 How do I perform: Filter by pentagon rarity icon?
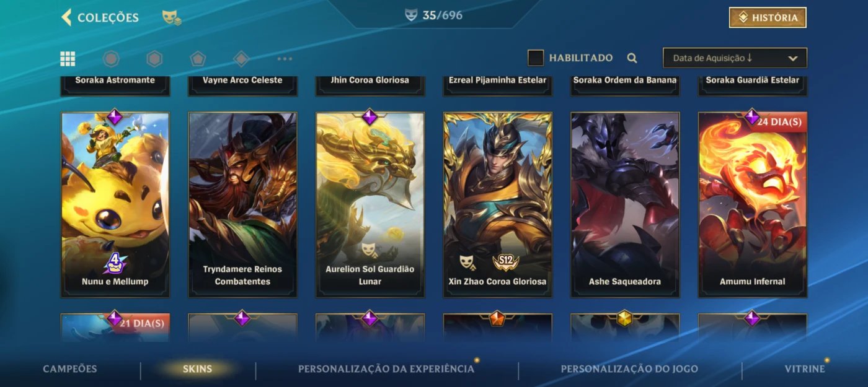click(x=198, y=59)
